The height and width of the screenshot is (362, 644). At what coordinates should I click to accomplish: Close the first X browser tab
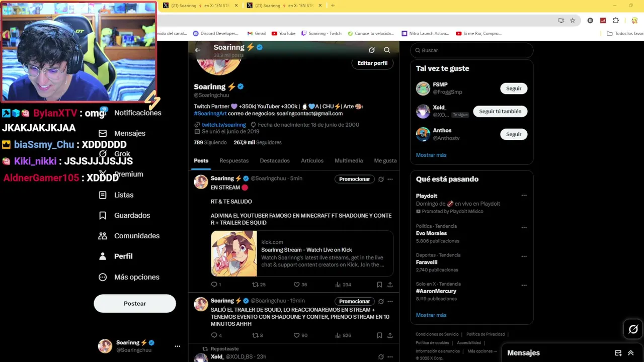[x=236, y=6]
